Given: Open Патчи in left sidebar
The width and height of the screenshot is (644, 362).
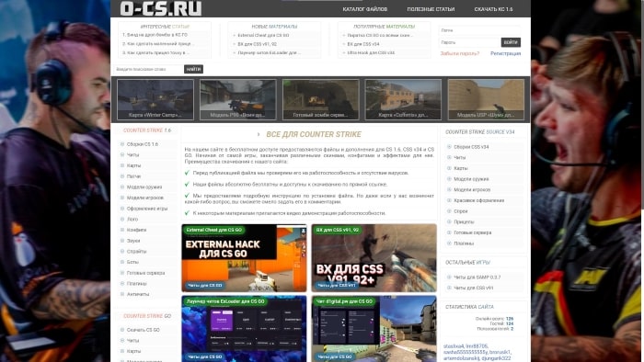Looking at the screenshot, I should 133,176.
